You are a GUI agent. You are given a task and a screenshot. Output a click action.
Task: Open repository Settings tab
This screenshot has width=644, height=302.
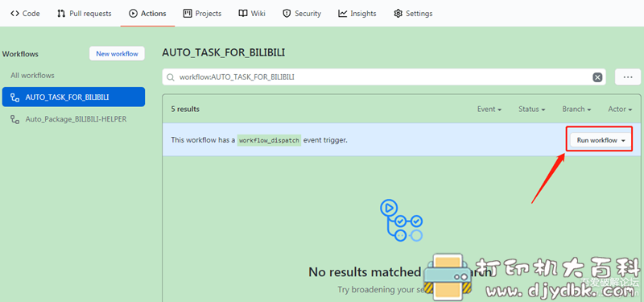coord(413,14)
